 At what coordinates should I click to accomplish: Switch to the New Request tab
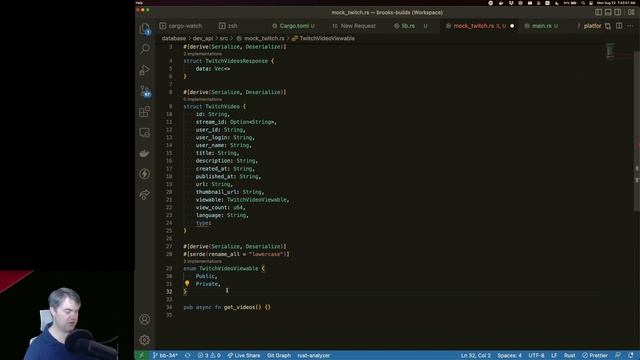[353, 26]
